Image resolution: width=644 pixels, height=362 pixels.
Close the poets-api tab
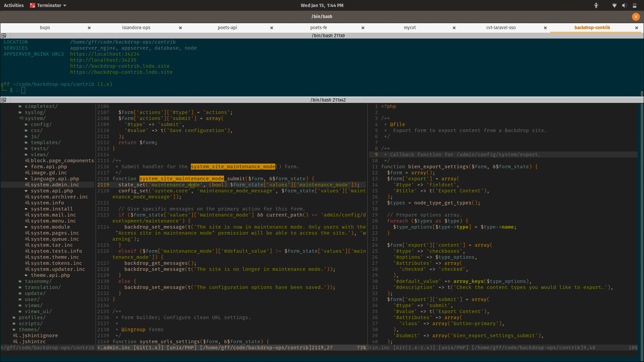coord(272,28)
